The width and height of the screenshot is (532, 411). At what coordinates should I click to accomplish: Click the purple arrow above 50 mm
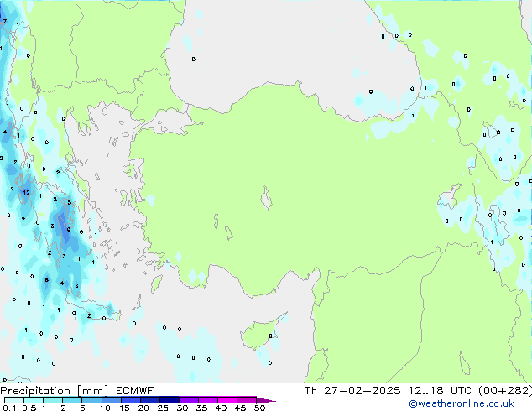pos(266,400)
